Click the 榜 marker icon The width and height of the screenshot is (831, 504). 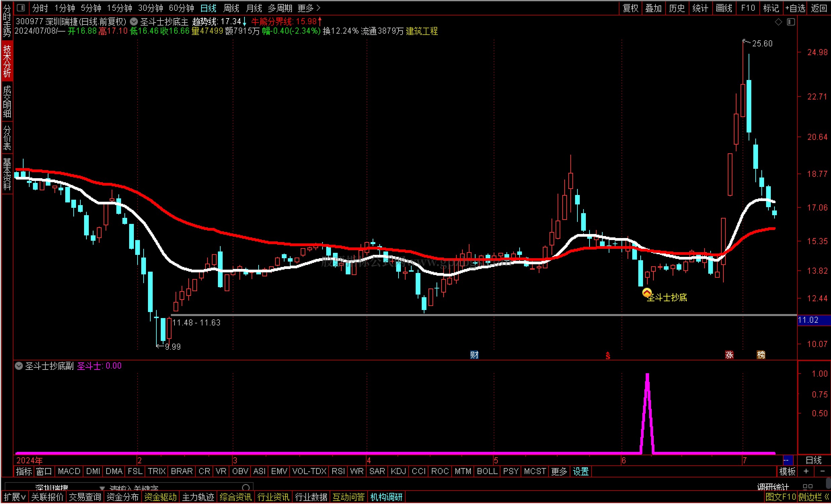click(x=761, y=355)
